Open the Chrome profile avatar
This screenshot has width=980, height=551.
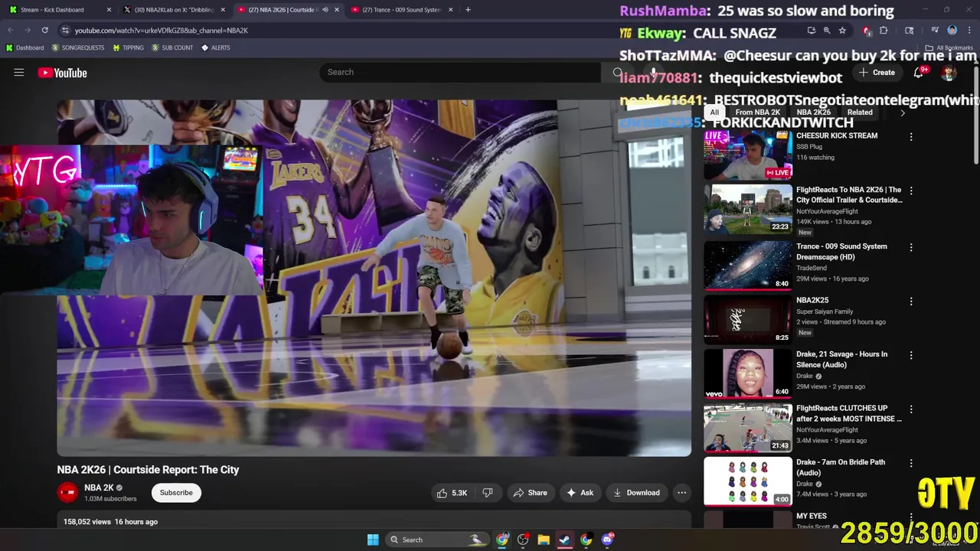coord(952,30)
